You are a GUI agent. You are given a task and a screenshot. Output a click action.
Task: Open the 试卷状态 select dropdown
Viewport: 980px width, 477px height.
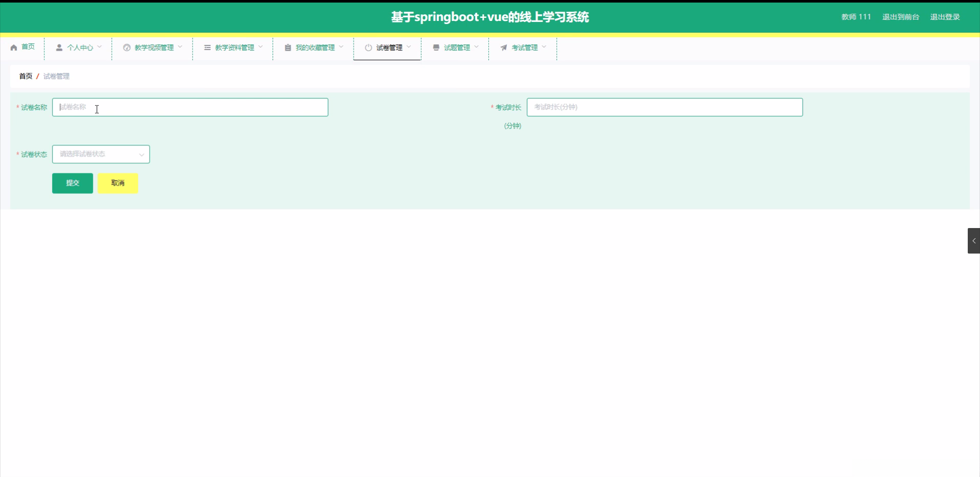(101, 154)
